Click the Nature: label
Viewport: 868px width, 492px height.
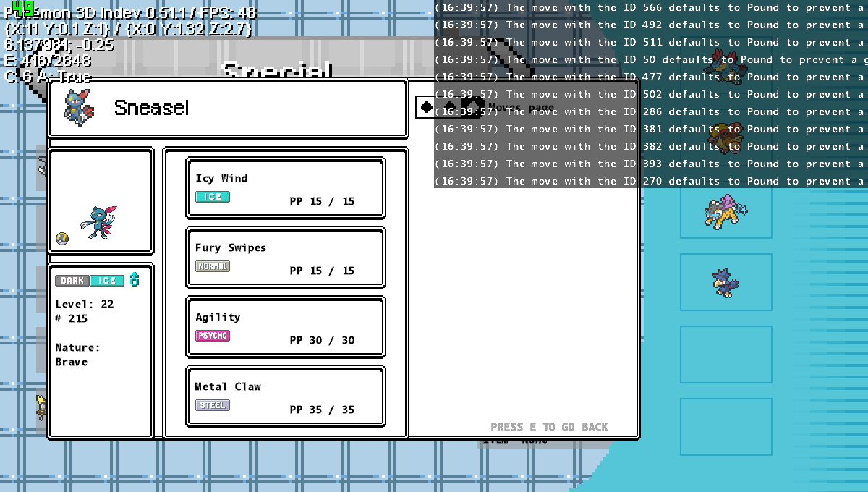pyautogui.click(x=77, y=347)
